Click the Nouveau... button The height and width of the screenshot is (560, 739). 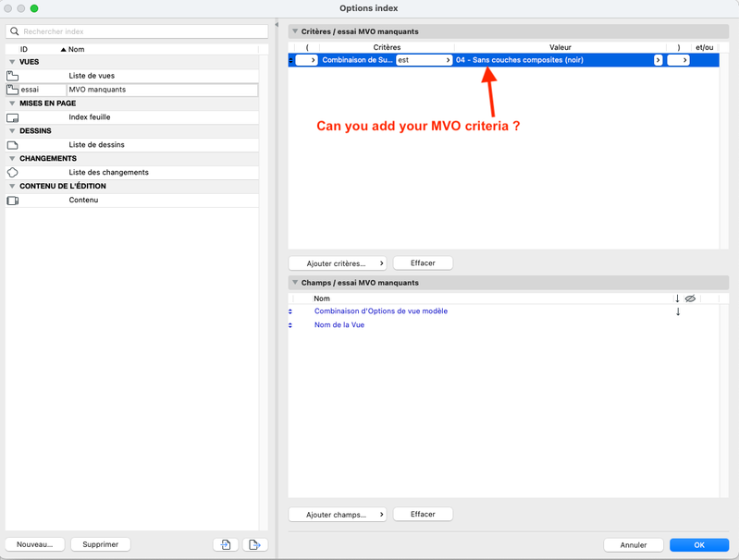(x=35, y=544)
